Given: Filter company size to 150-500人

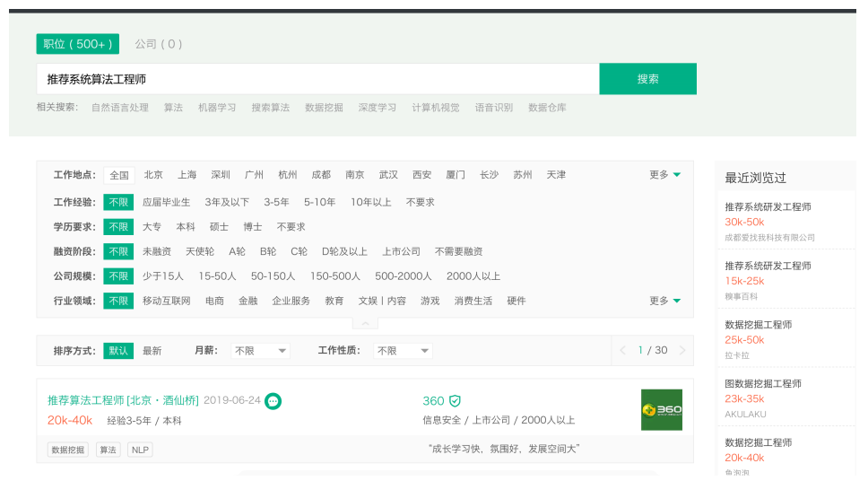Looking at the screenshot, I should (334, 276).
